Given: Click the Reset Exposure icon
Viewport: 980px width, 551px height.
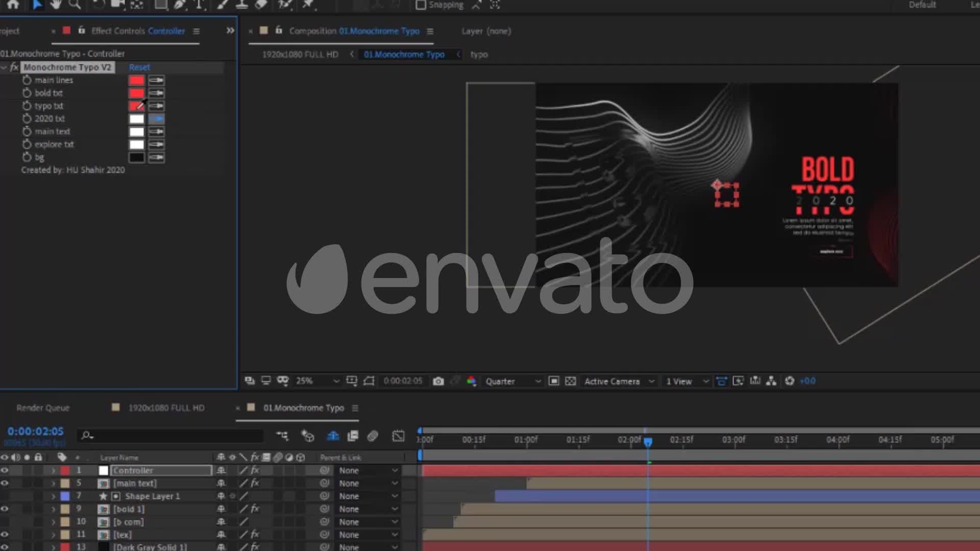Looking at the screenshot, I should click(x=789, y=381).
